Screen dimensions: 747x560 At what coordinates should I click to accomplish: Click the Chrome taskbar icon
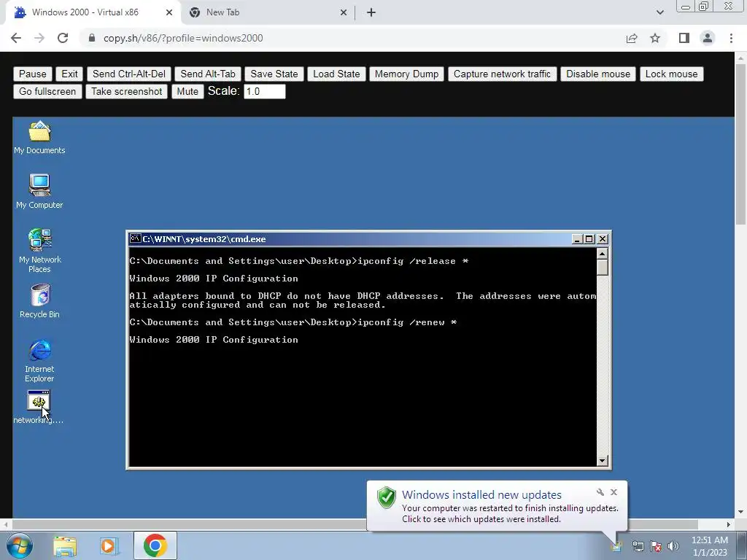(x=155, y=545)
